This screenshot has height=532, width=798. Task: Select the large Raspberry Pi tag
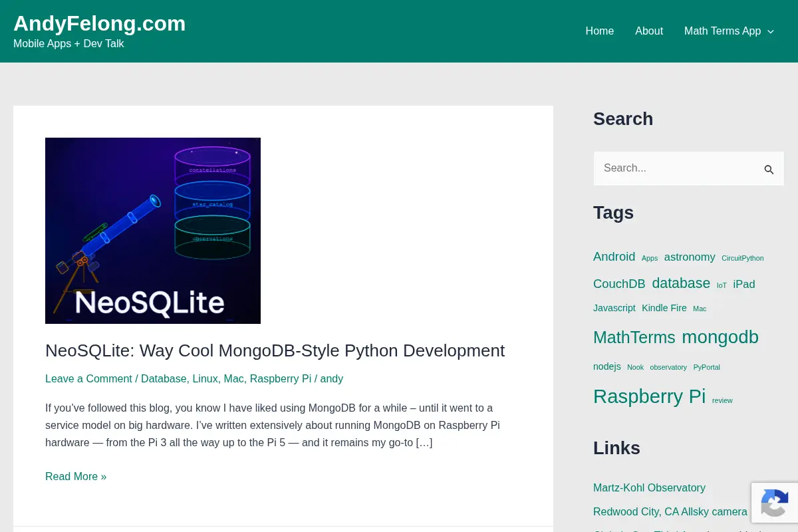click(x=649, y=396)
